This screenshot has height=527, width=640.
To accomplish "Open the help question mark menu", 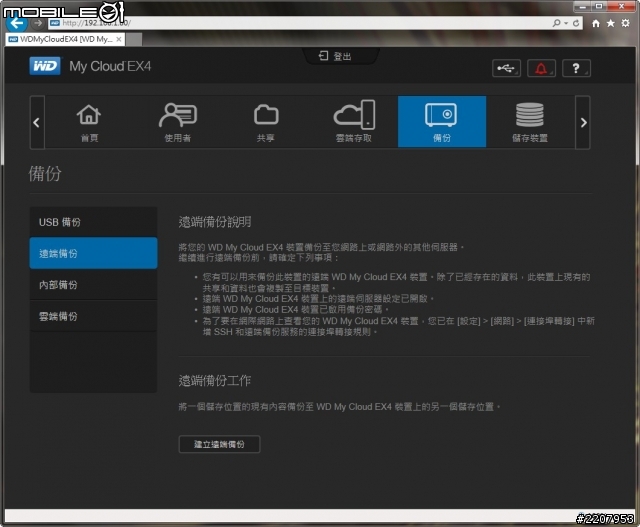I will [576, 68].
